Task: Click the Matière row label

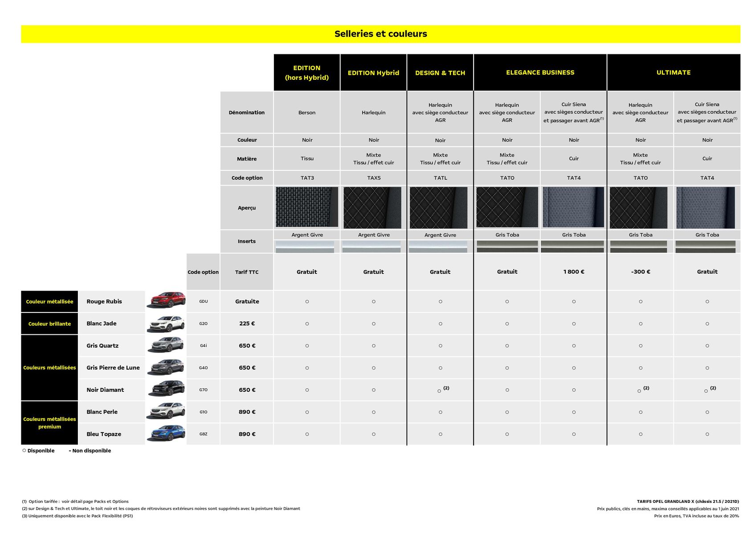Action: [x=247, y=159]
